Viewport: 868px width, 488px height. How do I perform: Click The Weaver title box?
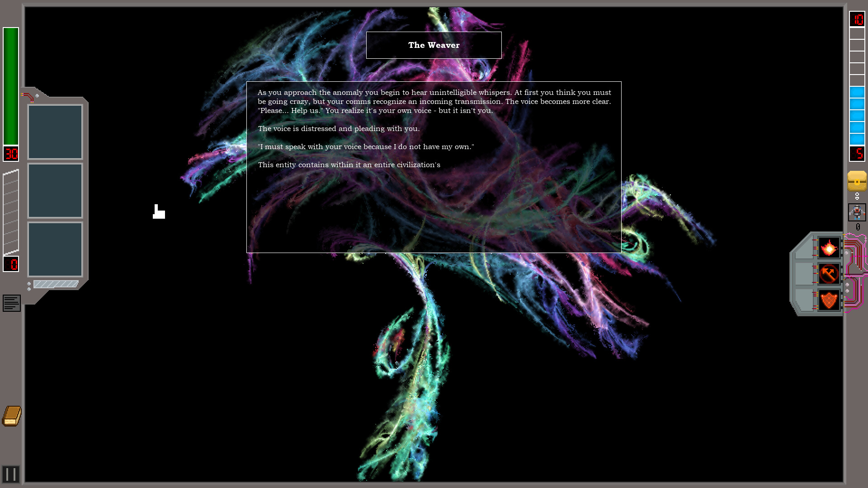tap(434, 45)
